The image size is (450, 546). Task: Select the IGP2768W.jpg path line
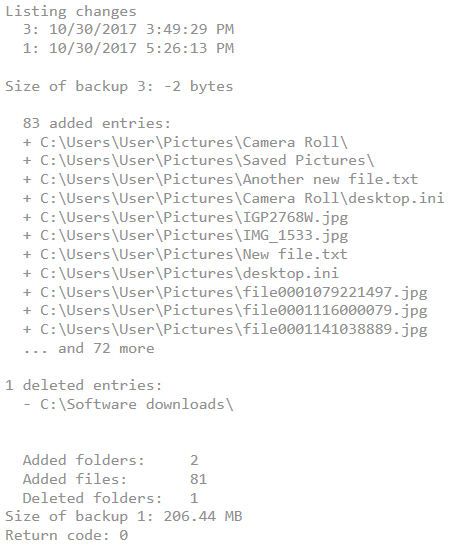click(x=185, y=218)
